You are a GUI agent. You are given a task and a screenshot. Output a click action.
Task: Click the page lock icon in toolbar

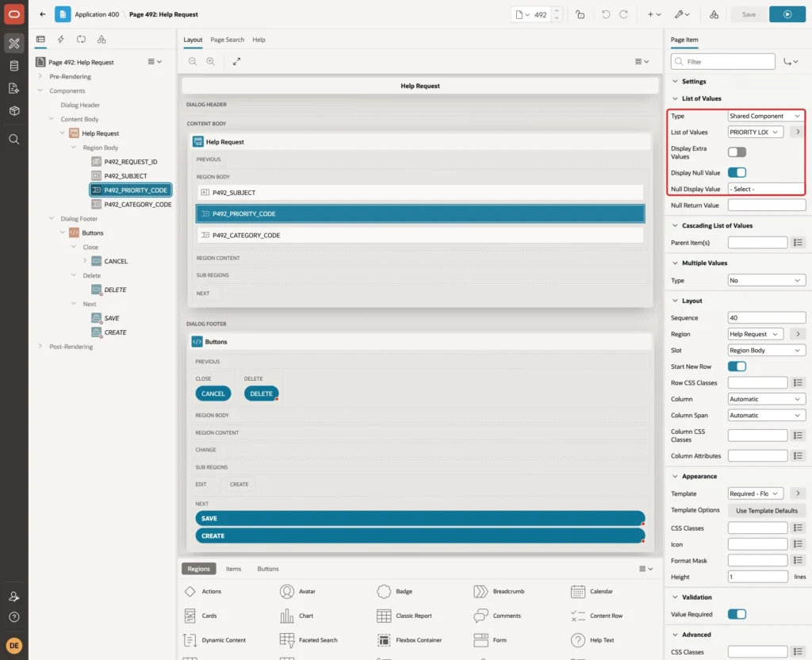click(x=580, y=14)
